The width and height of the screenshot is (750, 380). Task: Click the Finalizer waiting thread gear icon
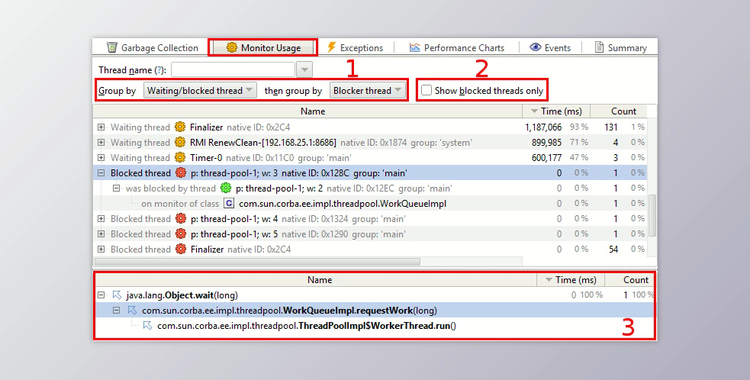(180, 127)
